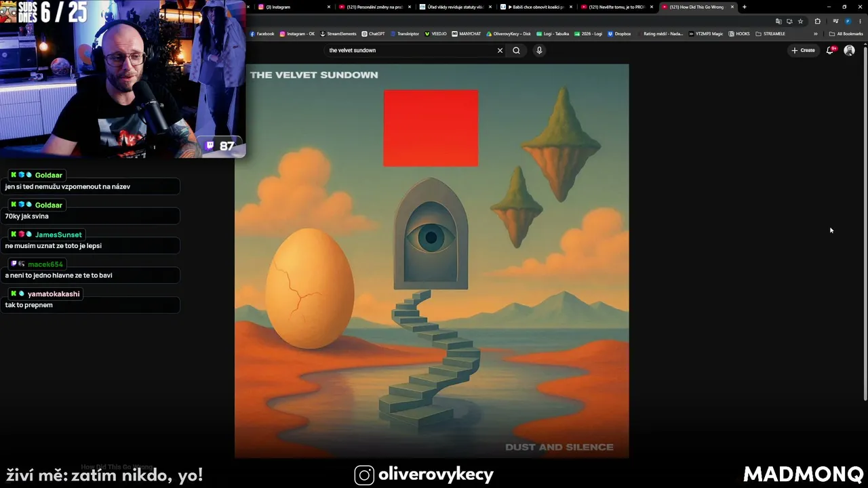Click the YouTube search magnifier button
Screen dimensions: 868x488
click(x=517, y=50)
